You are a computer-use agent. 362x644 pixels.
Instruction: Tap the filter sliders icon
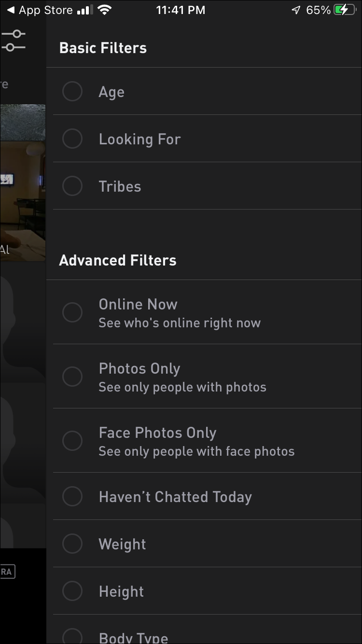pyautogui.click(x=14, y=41)
